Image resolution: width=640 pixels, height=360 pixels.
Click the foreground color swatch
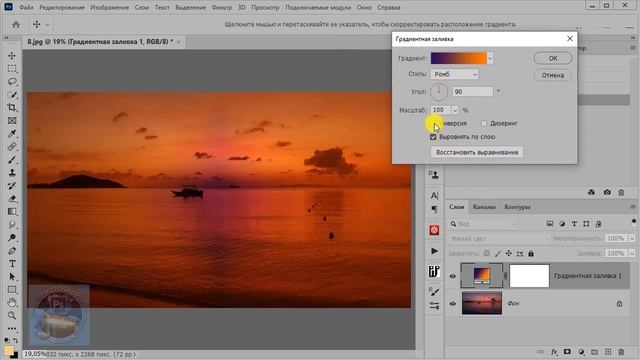[x=9, y=351]
